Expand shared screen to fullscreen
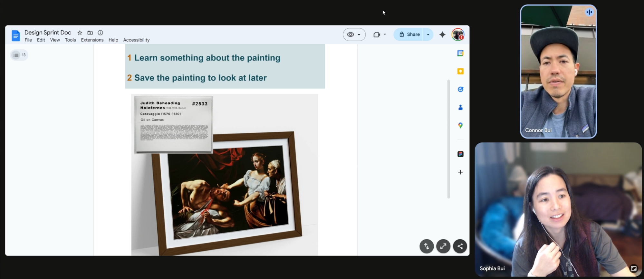This screenshot has width=644, height=279. (x=443, y=246)
